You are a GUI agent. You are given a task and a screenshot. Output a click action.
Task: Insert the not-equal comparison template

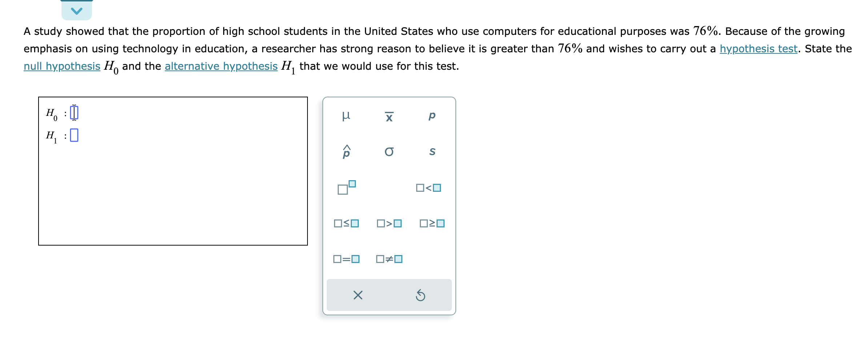(389, 259)
